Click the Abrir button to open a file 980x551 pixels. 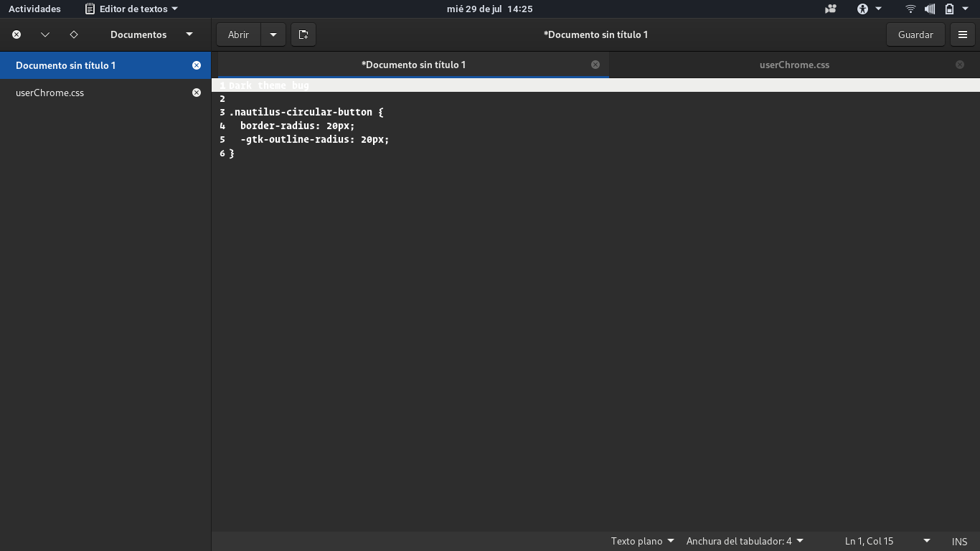pyautogui.click(x=238, y=34)
